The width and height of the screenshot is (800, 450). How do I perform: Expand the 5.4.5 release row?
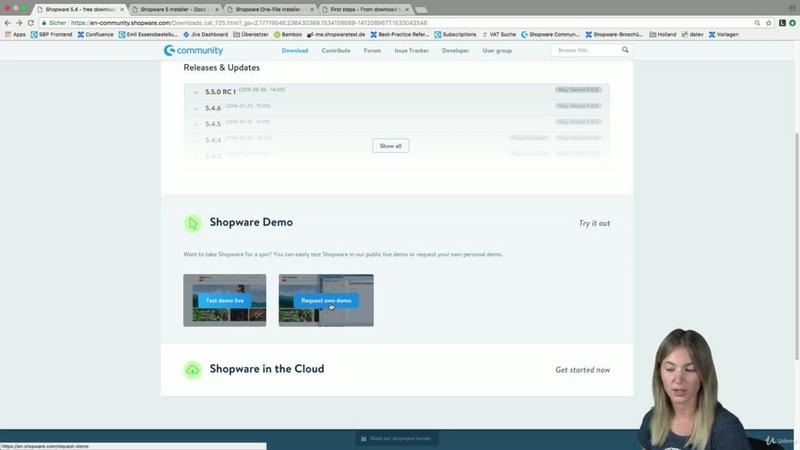click(396, 123)
